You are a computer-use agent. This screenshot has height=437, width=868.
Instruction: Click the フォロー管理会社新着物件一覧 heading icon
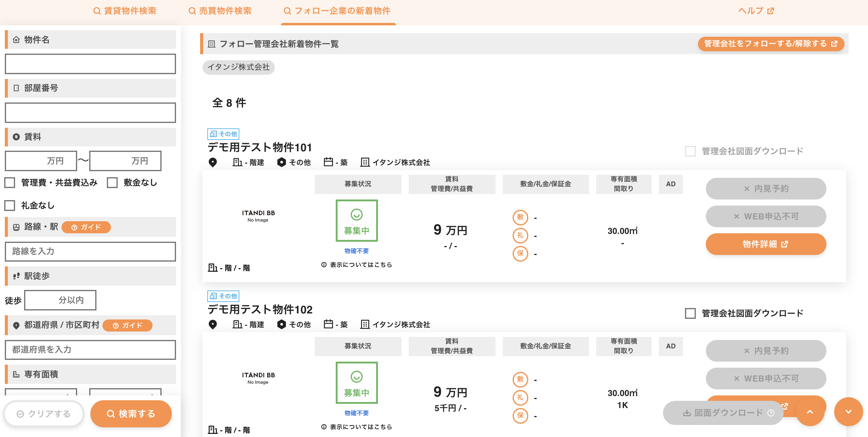pos(211,44)
